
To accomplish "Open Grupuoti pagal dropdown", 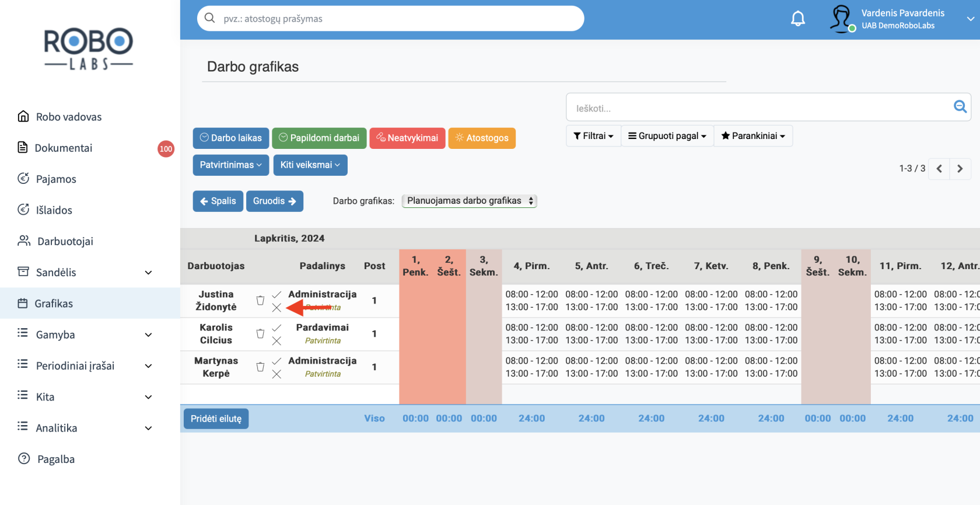I will (x=667, y=136).
